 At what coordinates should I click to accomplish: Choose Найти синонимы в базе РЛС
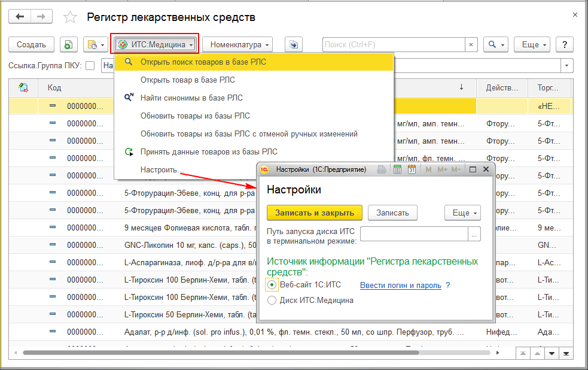(254, 98)
